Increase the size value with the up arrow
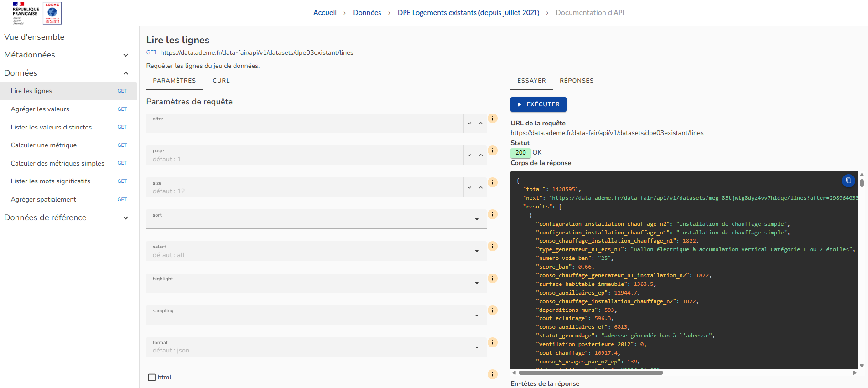The height and width of the screenshot is (388, 868). pos(481,187)
